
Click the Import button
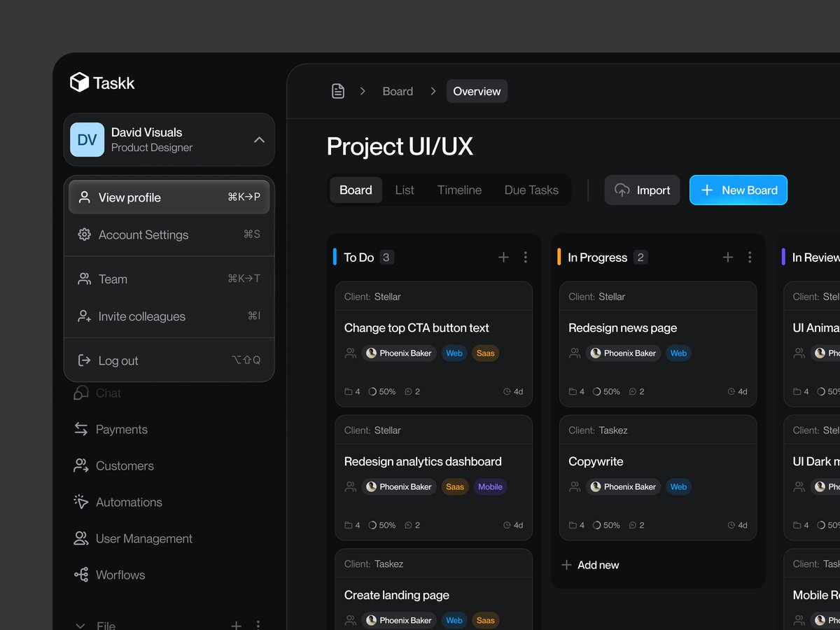coord(642,190)
